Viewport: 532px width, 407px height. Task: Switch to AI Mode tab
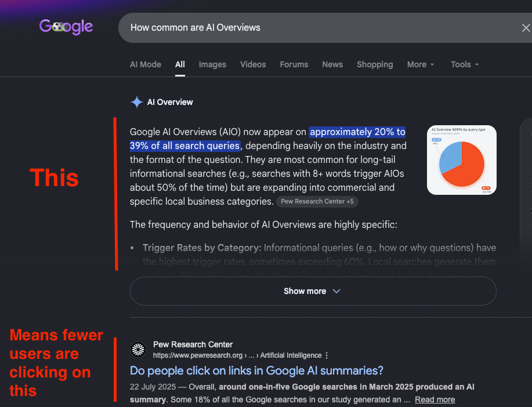click(145, 64)
